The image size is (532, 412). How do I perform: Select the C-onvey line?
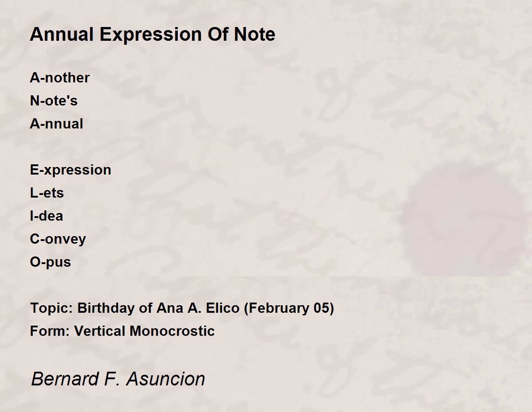click(x=58, y=239)
